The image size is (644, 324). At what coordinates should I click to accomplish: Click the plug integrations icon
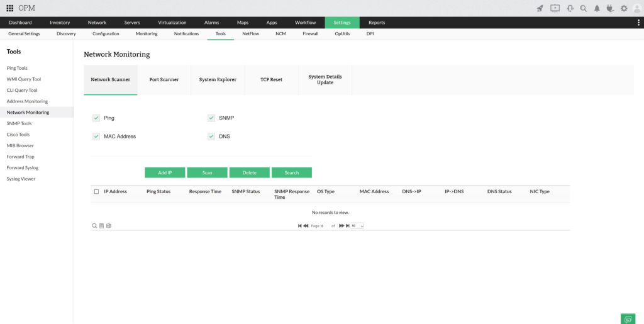click(610, 8)
